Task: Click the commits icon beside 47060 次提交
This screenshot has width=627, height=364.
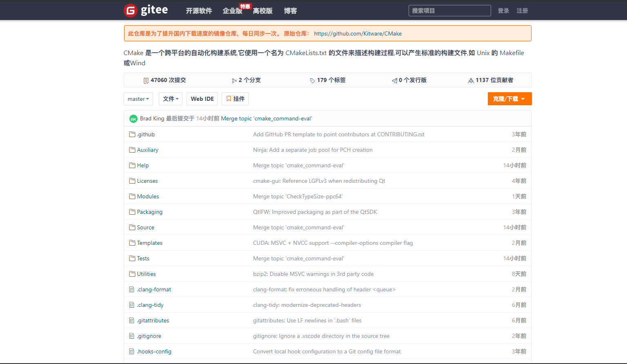Action: tap(146, 80)
